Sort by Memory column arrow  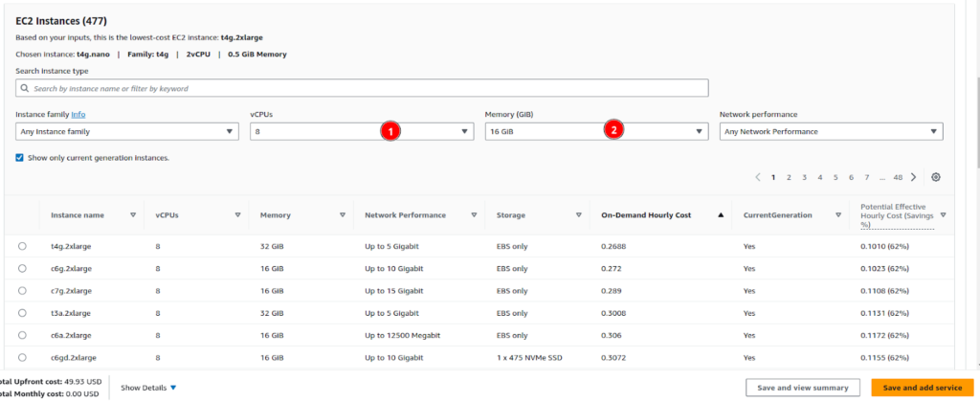[343, 215]
